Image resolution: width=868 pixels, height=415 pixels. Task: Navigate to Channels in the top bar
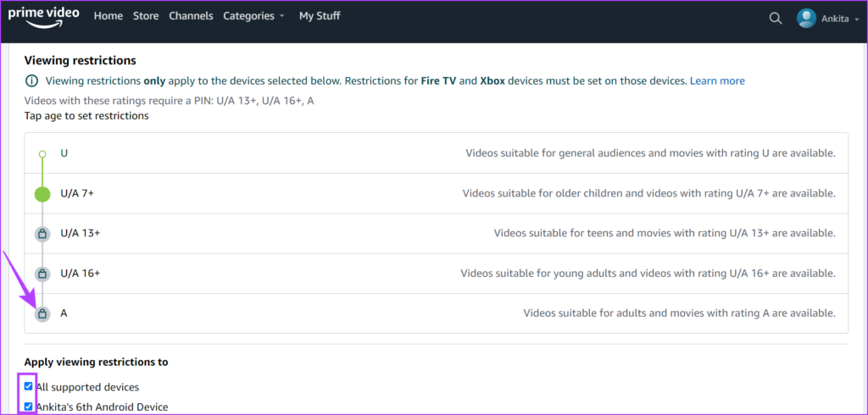click(191, 16)
